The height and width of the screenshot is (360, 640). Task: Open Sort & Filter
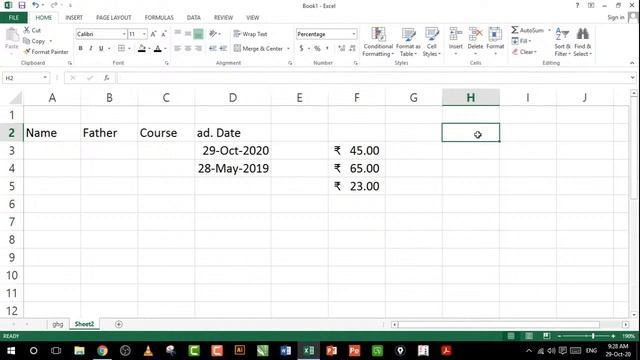(x=562, y=42)
